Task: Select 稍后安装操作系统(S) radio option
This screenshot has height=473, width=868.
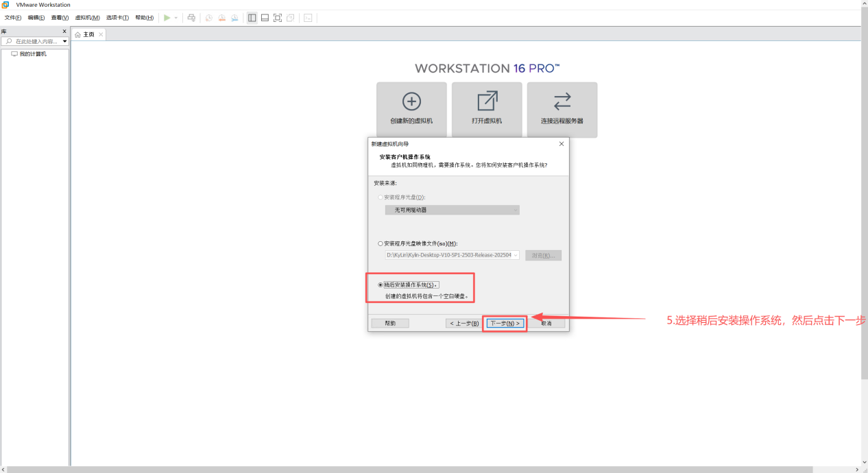Action: click(381, 284)
